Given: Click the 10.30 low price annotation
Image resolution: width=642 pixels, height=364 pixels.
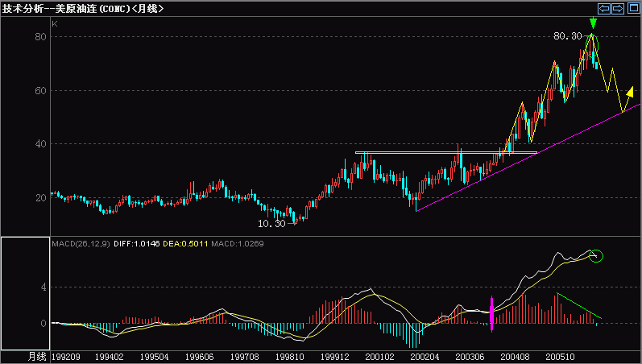Looking at the screenshot, I should point(271,224).
